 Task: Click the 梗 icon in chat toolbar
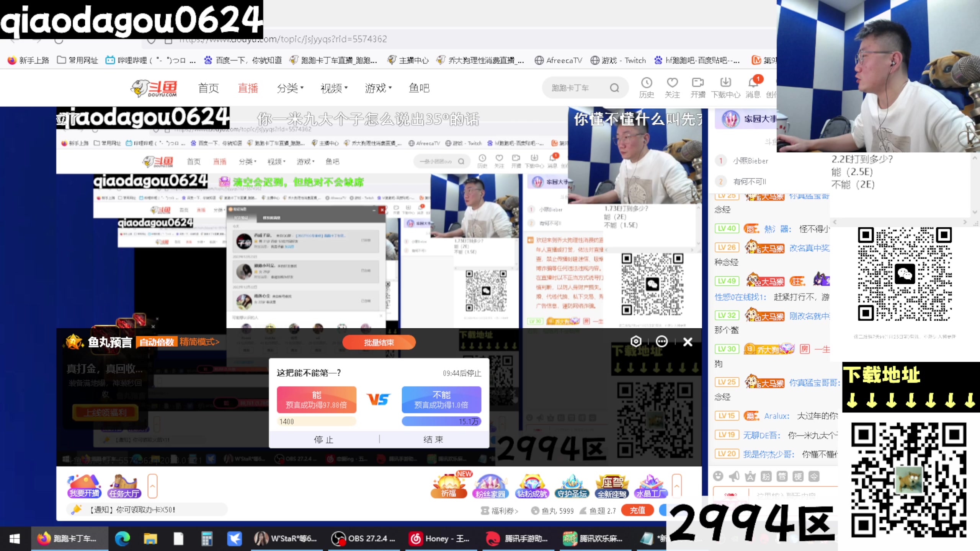pyautogui.click(x=798, y=476)
